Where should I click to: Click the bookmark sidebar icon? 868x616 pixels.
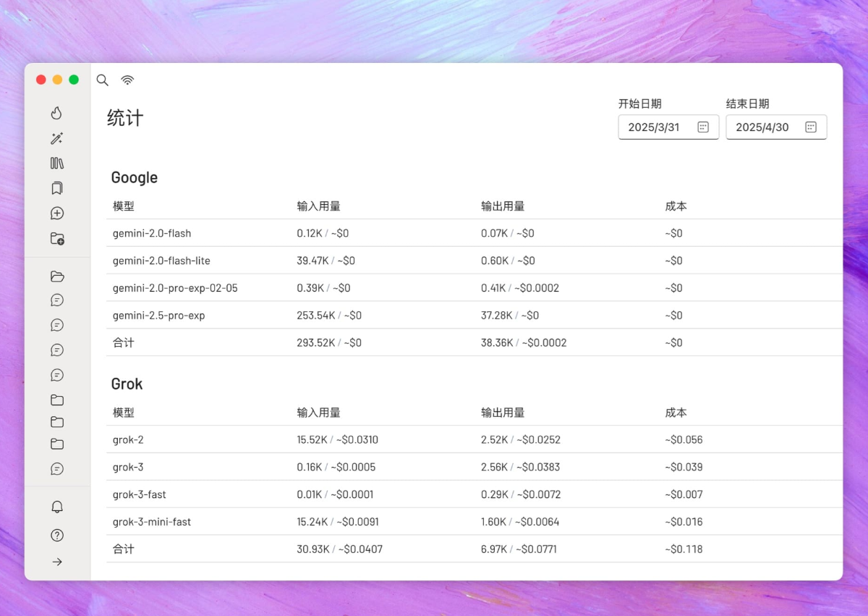57,188
